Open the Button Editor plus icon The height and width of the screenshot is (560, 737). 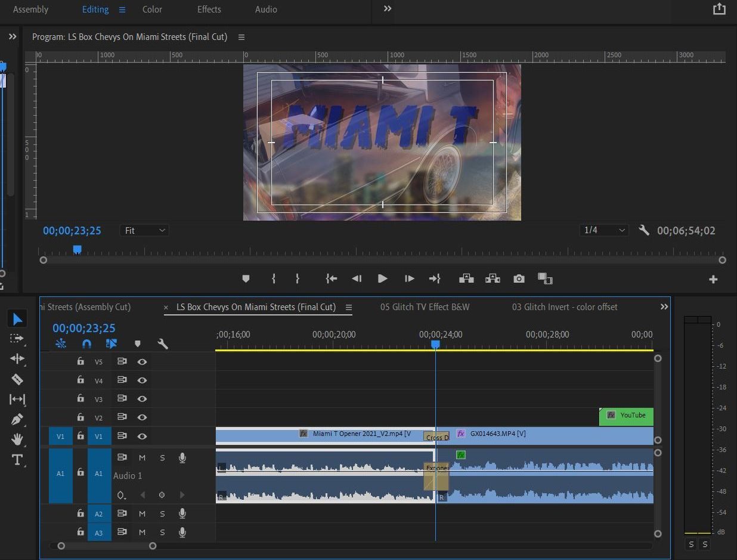[x=713, y=279]
